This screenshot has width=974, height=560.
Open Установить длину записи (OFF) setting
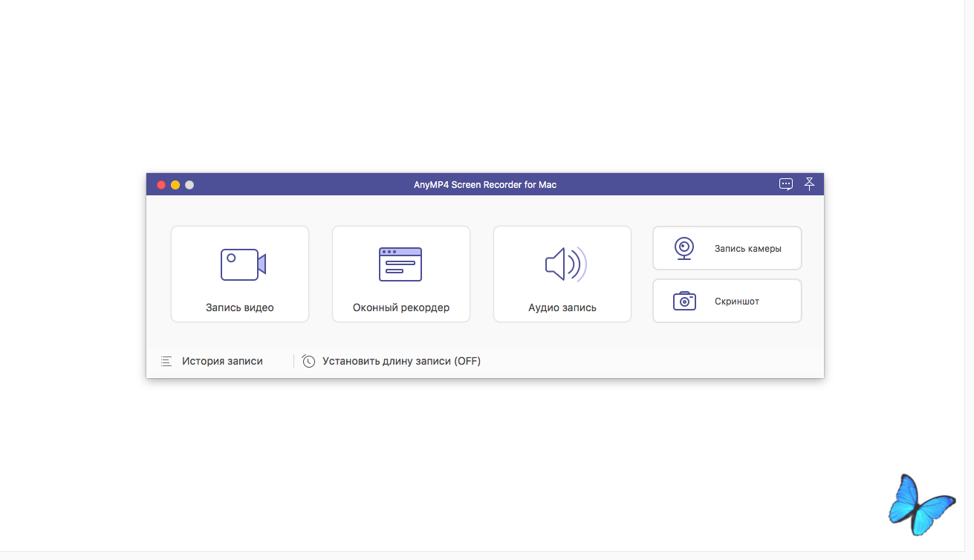[x=401, y=361]
